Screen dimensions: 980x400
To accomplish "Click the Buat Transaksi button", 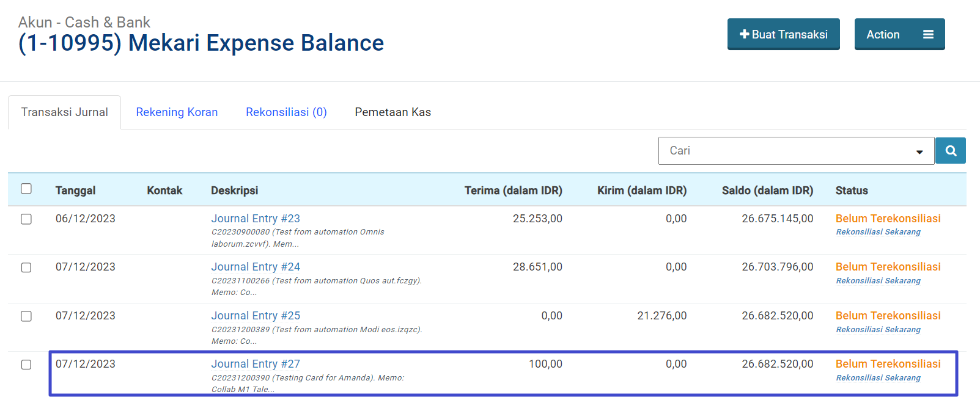I will (x=783, y=34).
